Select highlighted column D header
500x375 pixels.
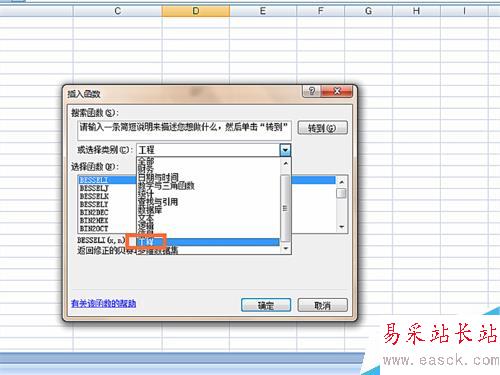click(196, 11)
